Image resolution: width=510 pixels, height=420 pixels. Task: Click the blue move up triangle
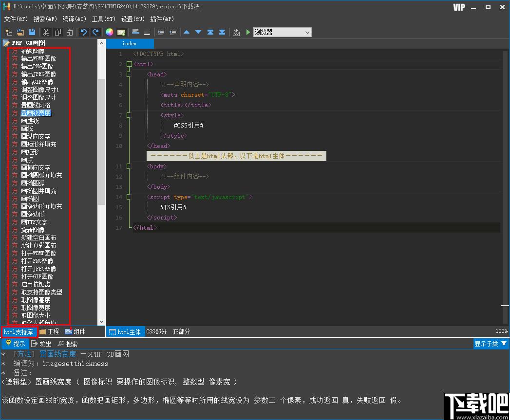click(187, 32)
